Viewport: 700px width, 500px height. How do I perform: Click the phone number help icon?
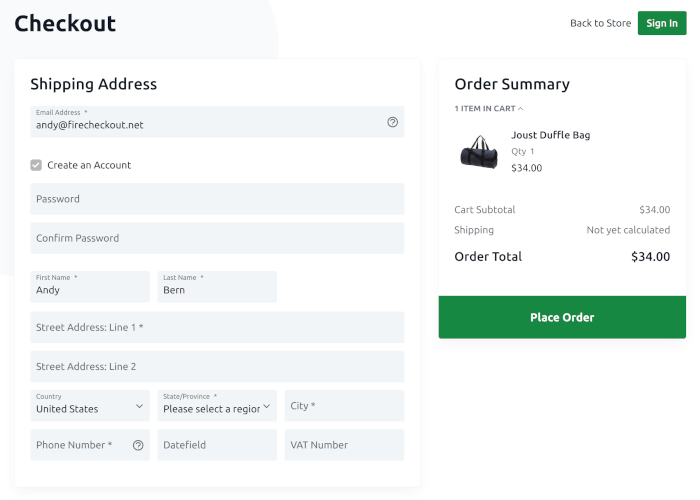tap(138, 445)
